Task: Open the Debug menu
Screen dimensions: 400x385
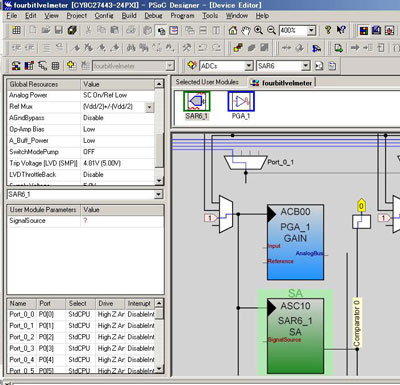Action: point(153,16)
